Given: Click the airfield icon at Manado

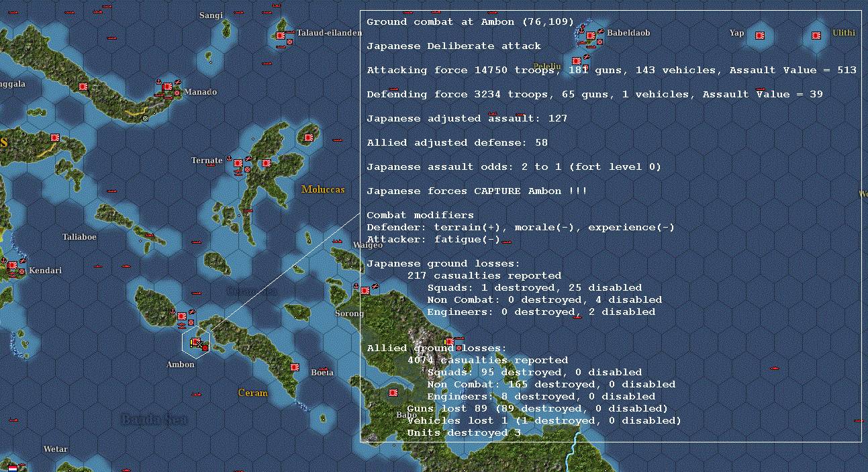Looking at the screenshot, I should tap(177, 83).
